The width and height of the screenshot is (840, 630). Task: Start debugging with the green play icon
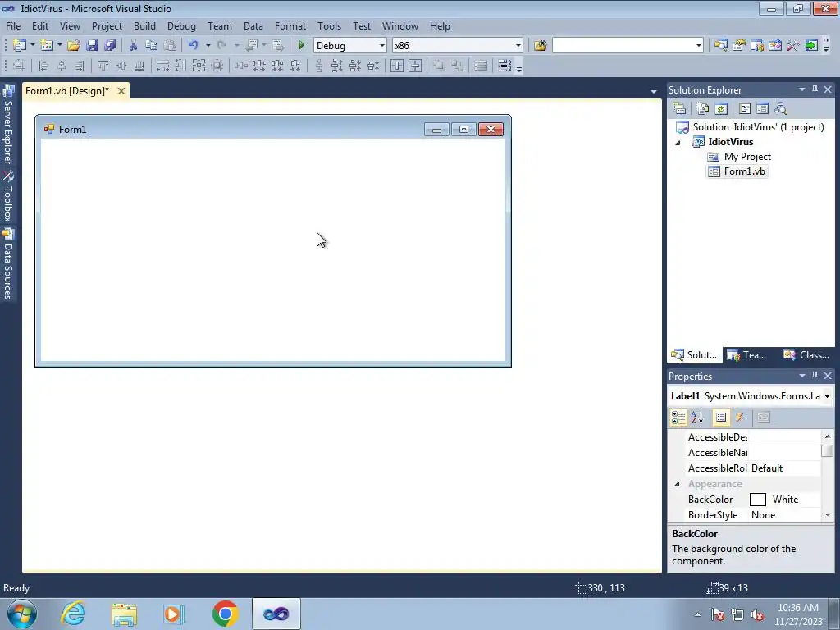coord(302,46)
